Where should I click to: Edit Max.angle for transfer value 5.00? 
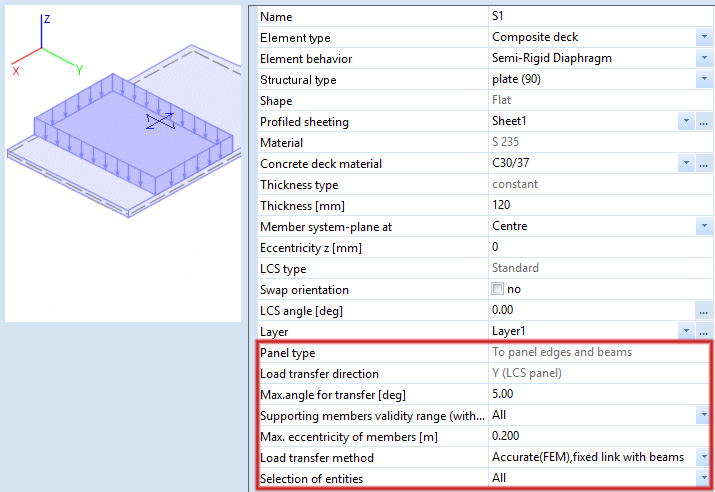click(x=503, y=394)
